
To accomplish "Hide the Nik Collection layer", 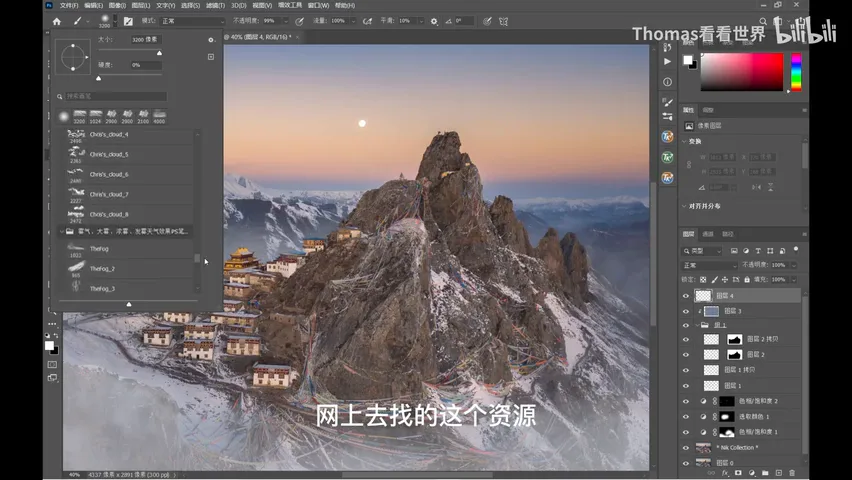I will point(686,448).
